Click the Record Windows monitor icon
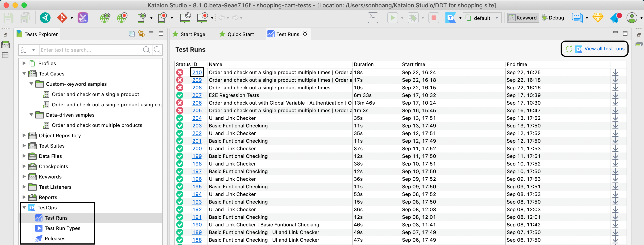Viewport: 644px width, 245px height. 203,18
